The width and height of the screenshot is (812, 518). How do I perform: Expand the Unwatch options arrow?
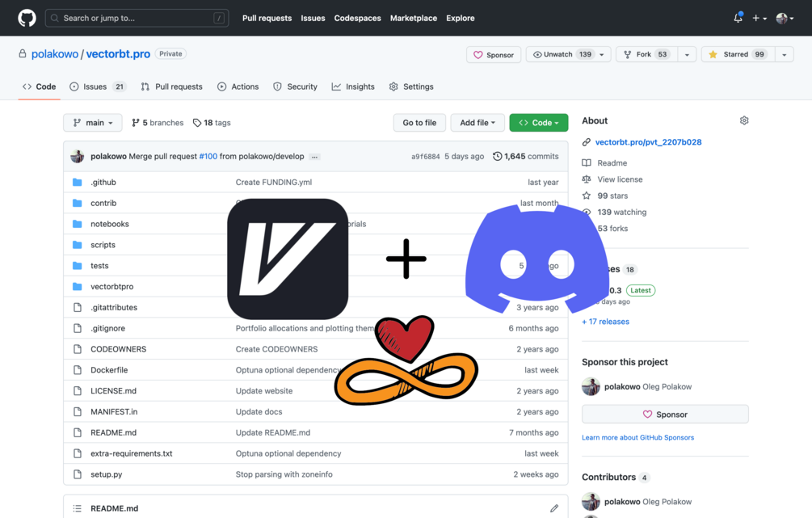pyautogui.click(x=602, y=54)
